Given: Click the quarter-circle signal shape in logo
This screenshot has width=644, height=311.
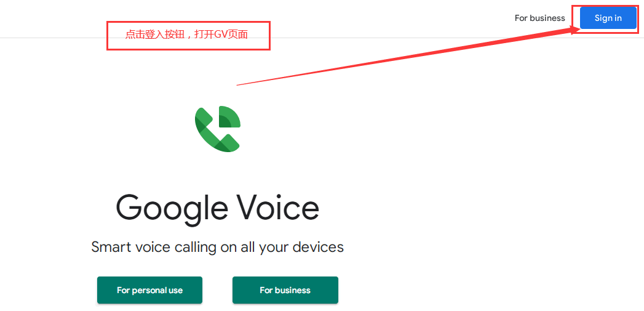Looking at the screenshot, I should point(229,116).
